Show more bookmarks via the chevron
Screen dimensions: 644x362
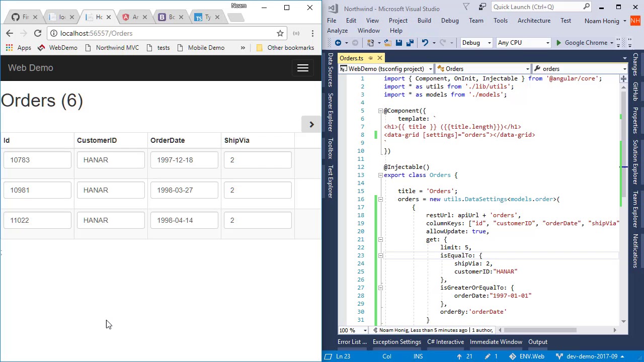click(243, 48)
